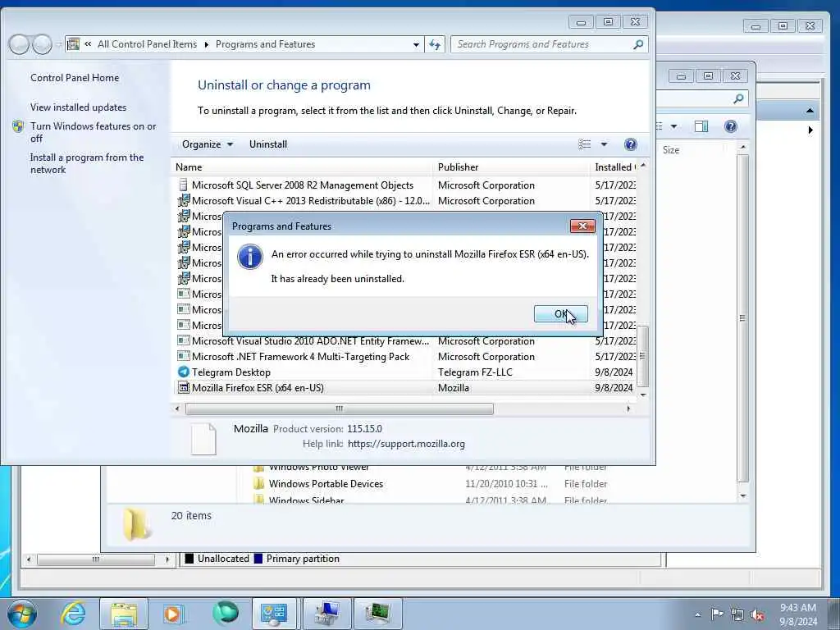Click the Control Panel address bar icon
Screen dimensions: 840x630
[x=73, y=44]
